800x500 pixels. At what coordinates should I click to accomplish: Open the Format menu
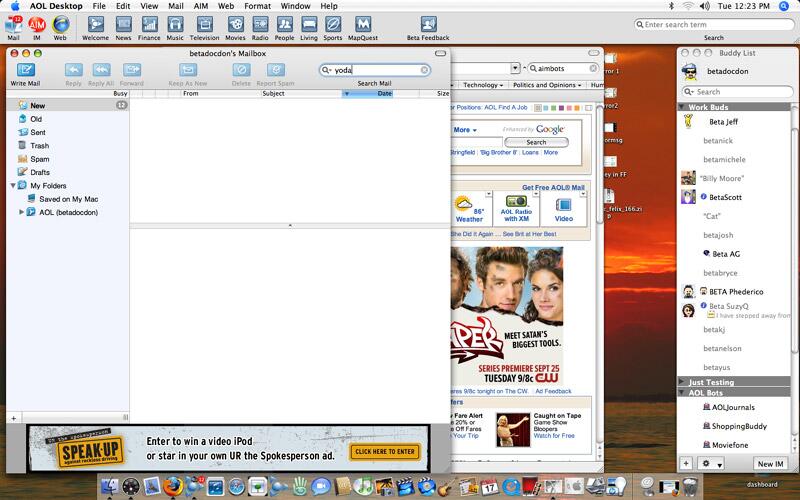pyautogui.click(x=258, y=6)
